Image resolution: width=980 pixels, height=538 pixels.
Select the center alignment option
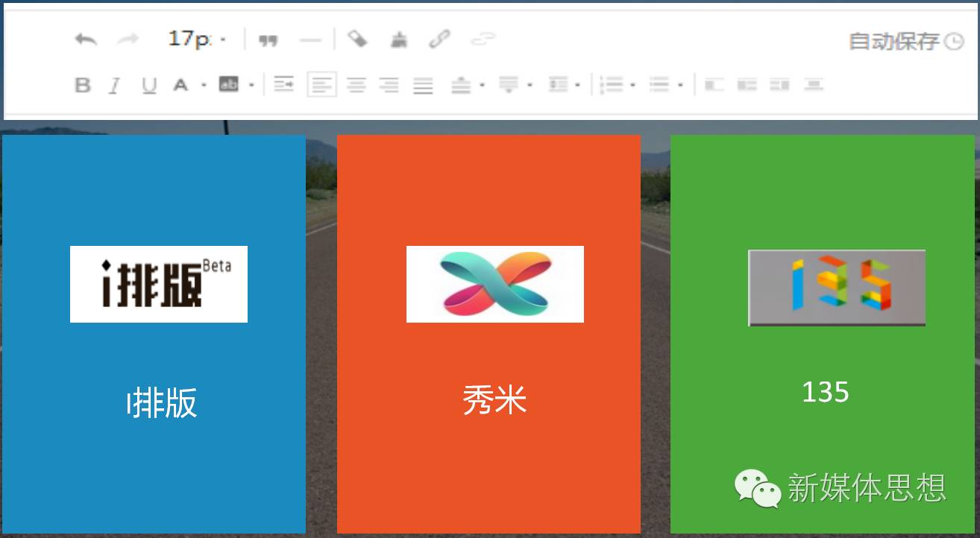pos(356,85)
